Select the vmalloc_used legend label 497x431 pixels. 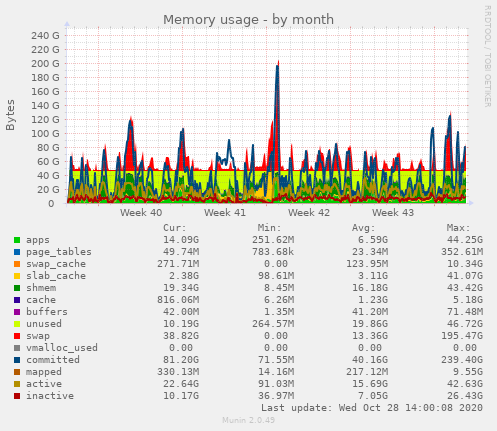pyautogui.click(x=62, y=348)
